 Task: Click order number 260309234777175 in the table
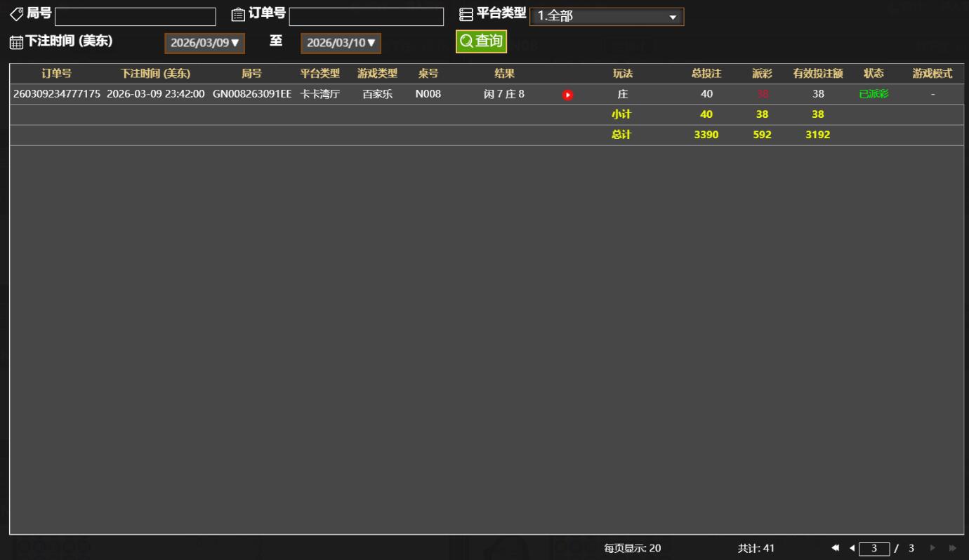tap(56, 94)
